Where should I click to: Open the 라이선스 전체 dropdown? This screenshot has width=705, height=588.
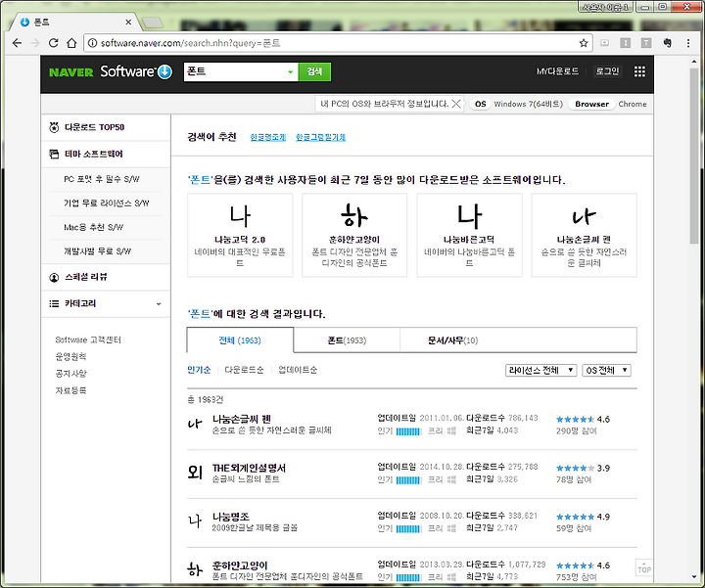click(540, 370)
